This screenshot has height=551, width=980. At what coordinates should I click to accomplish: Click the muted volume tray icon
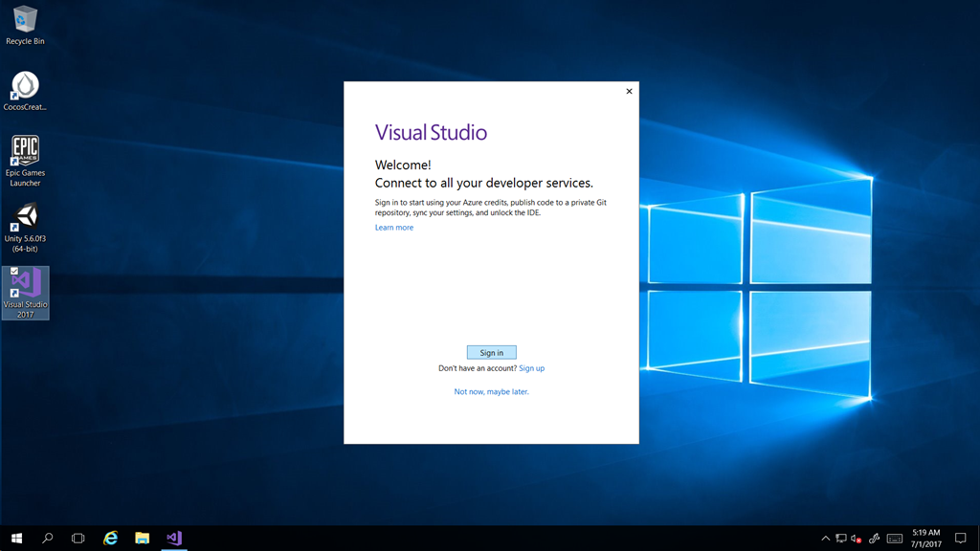(857, 539)
